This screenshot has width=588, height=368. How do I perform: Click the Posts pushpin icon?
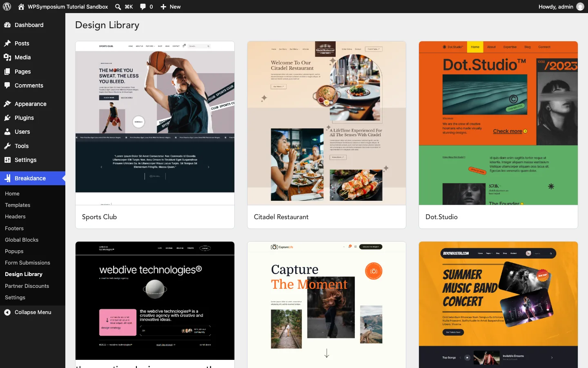click(7, 43)
